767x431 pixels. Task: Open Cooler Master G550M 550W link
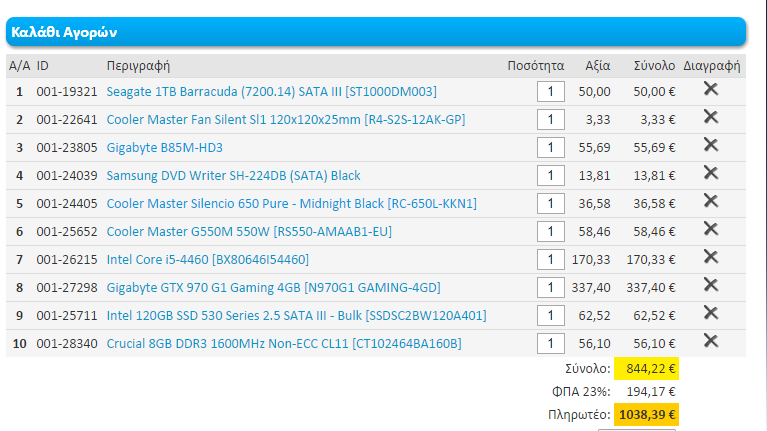click(249, 231)
